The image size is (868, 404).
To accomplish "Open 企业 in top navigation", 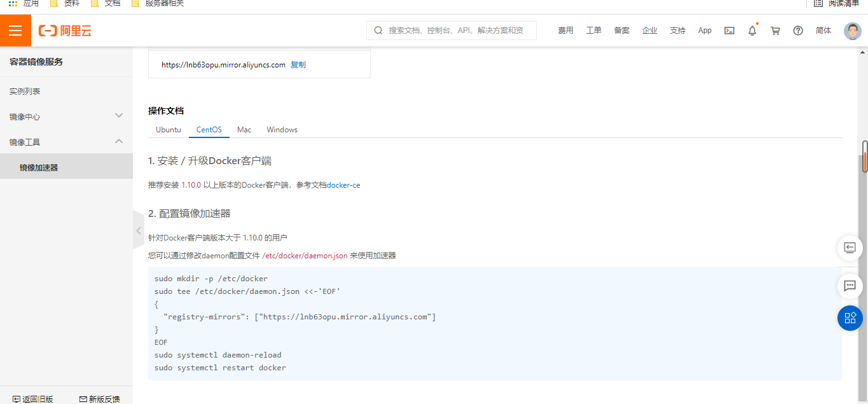I will [x=650, y=31].
